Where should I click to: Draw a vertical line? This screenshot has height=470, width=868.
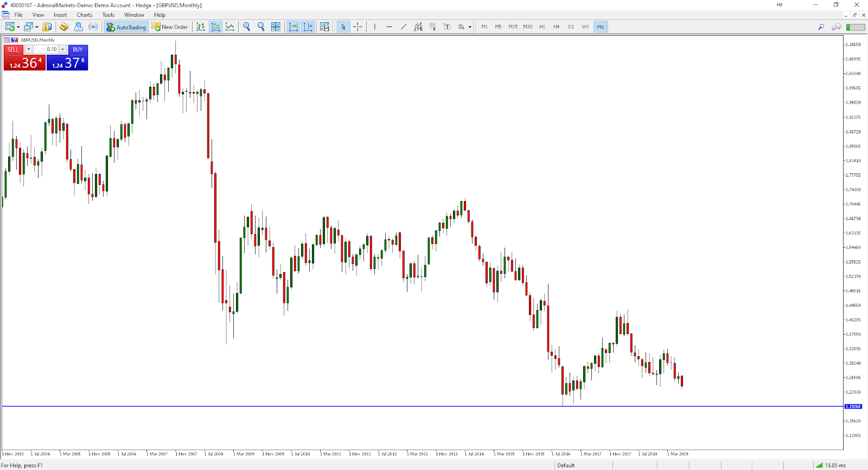click(x=374, y=27)
